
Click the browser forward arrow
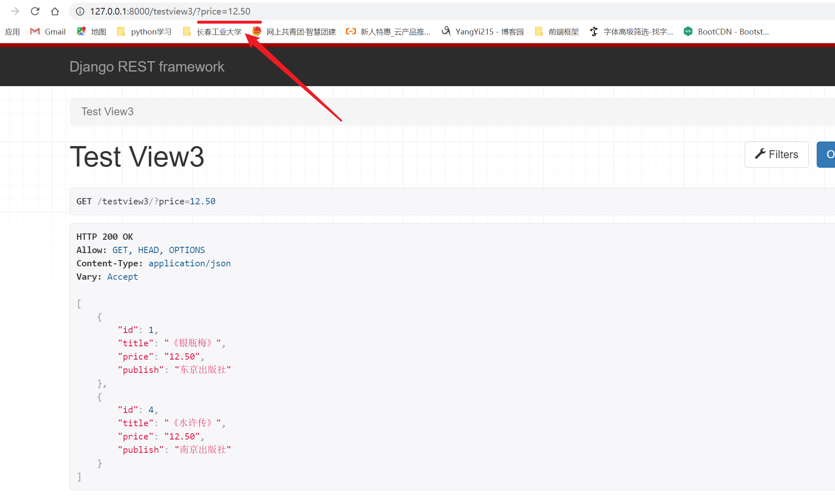15,11
